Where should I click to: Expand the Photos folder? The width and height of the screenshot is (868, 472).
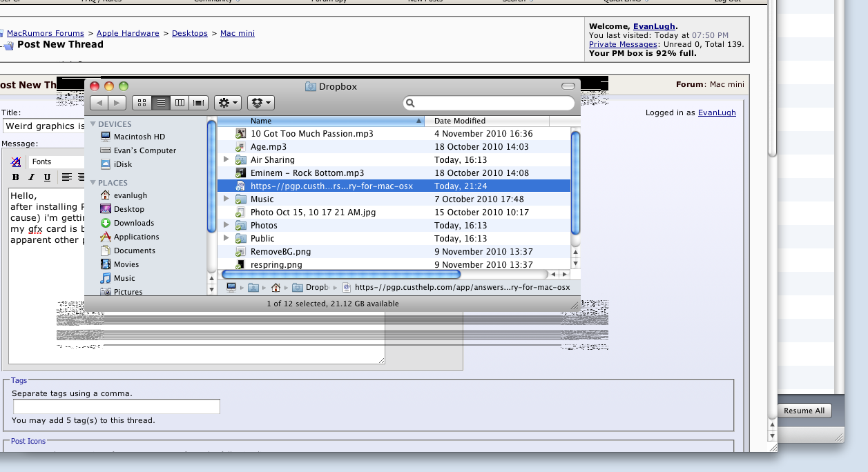point(226,225)
